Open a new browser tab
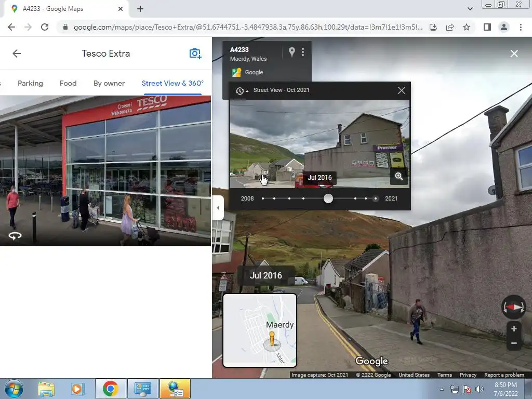The image size is (532, 399). [x=140, y=9]
